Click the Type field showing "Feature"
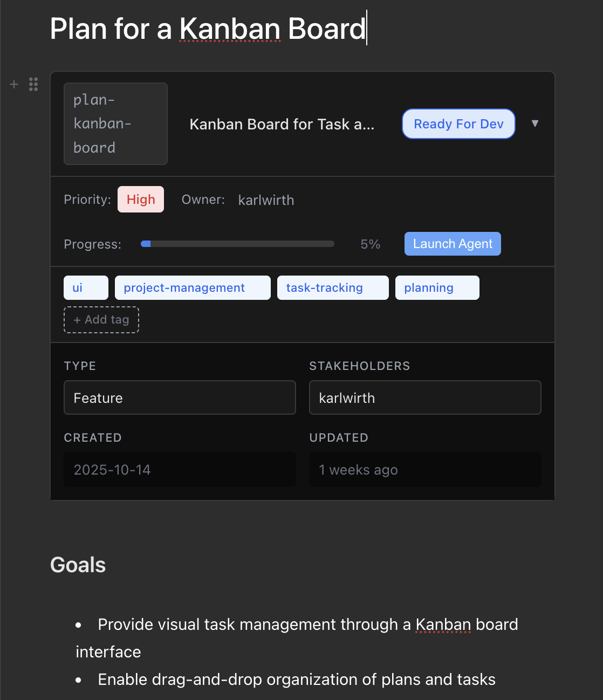Screen dimensions: 603x700 click(x=179, y=397)
